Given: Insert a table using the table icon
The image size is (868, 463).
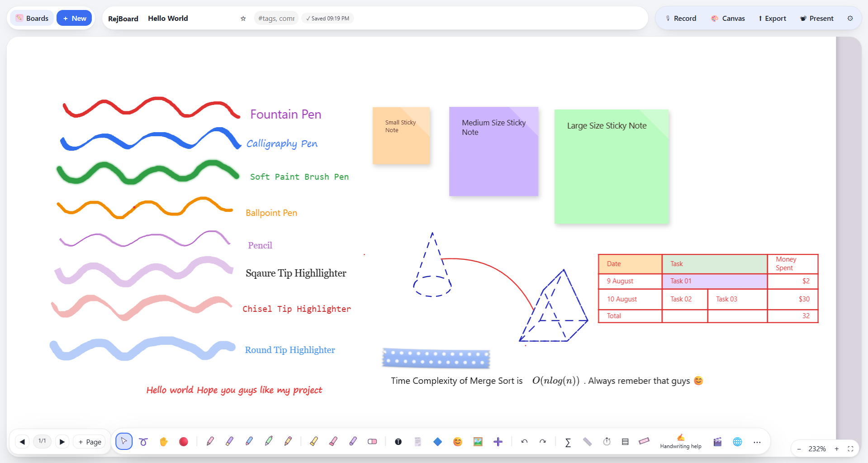Looking at the screenshot, I should [x=625, y=442].
